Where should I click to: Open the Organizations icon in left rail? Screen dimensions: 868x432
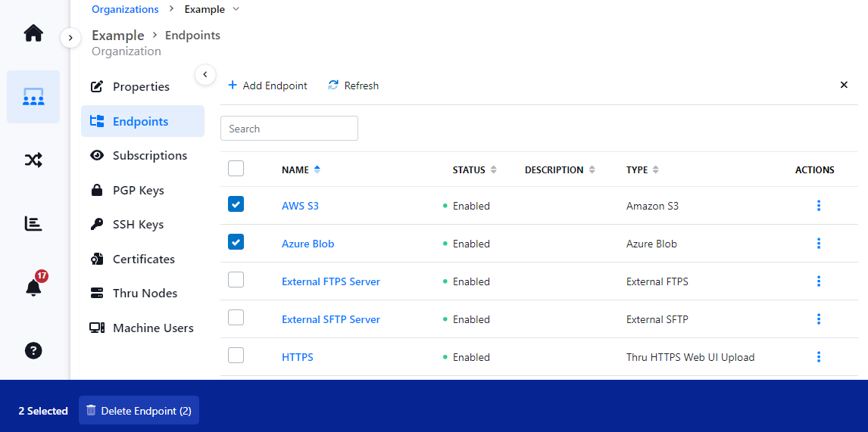(x=33, y=97)
